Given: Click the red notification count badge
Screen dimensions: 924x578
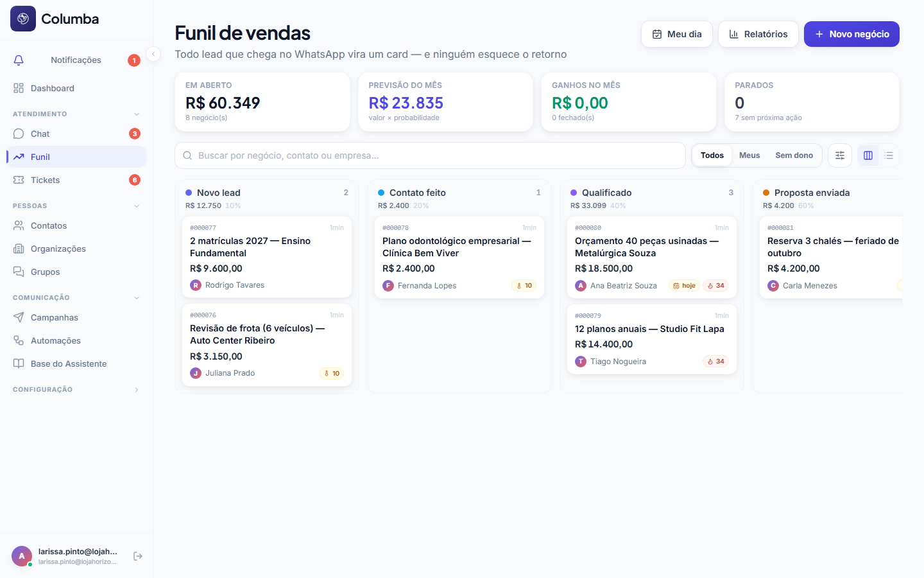Looking at the screenshot, I should point(134,60).
